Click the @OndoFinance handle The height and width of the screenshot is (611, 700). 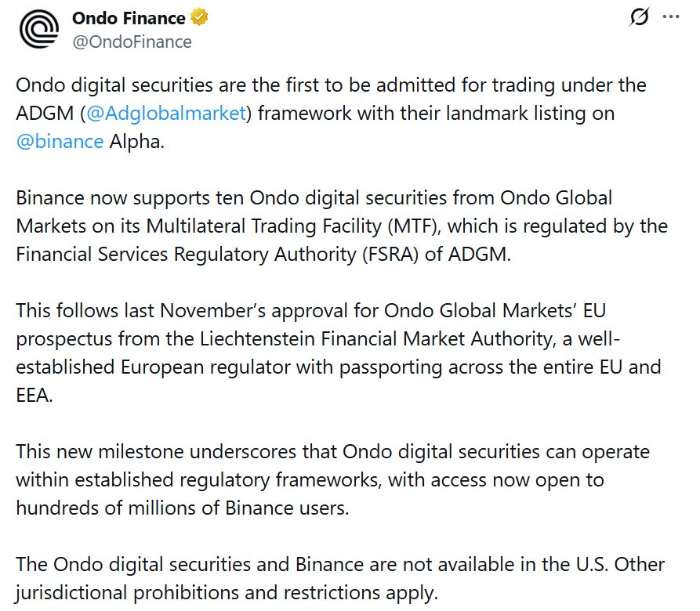132,42
